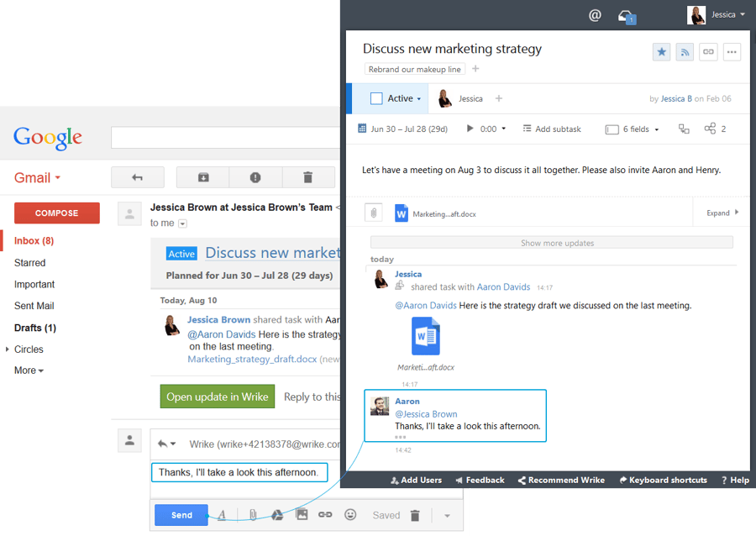Screen dimensions: 756x536
Task: Open the Marketing...aft.docx Word attachment at top
Action: pyautogui.click(x=435, y=213)
